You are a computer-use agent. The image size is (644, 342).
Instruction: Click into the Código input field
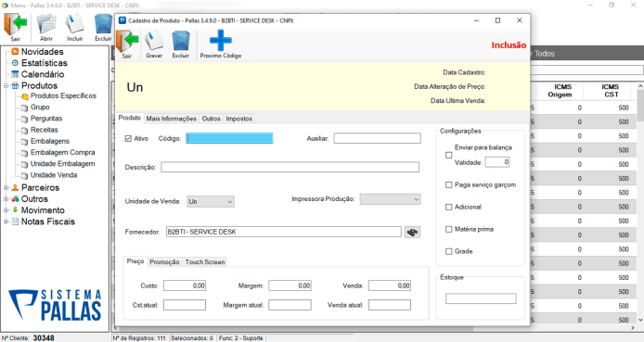click(x=229, y=138)
